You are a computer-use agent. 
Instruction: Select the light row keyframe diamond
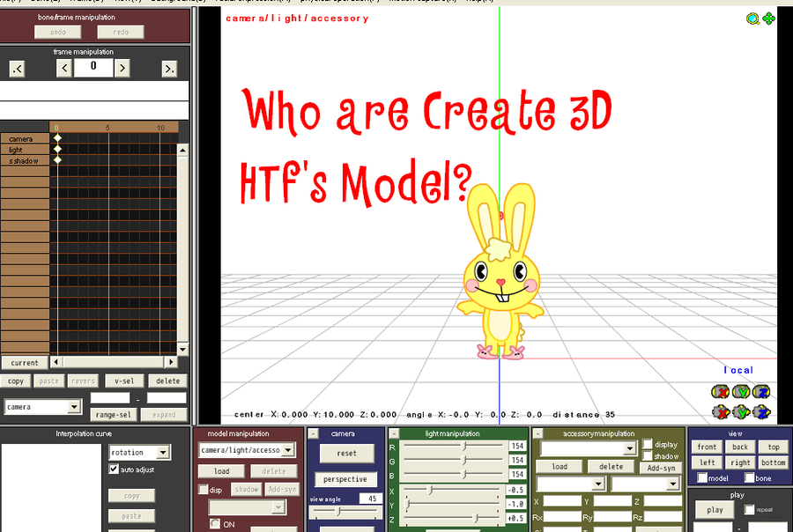tap(57, 149)
